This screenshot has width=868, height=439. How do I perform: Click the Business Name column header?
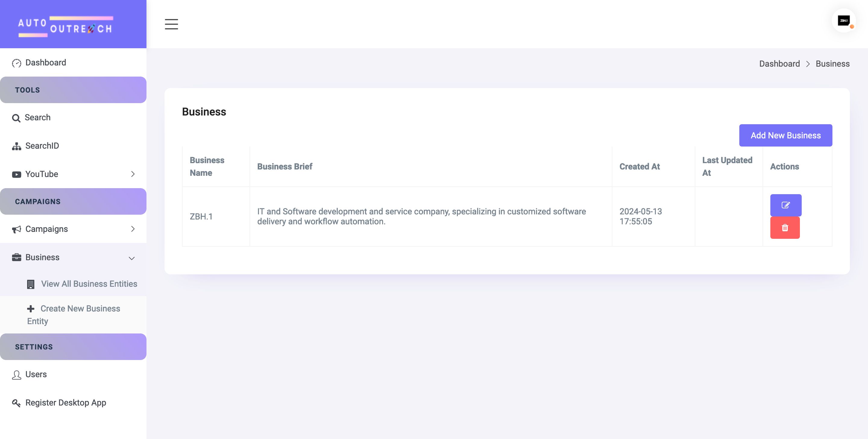point(207,166)
